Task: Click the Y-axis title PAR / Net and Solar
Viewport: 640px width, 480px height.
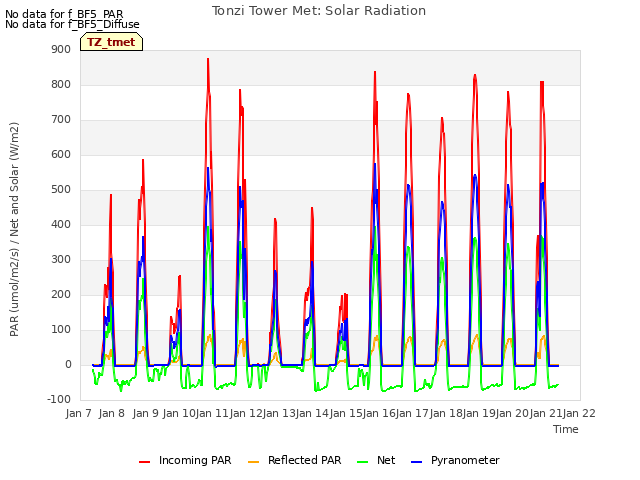Action: [14, 229]
